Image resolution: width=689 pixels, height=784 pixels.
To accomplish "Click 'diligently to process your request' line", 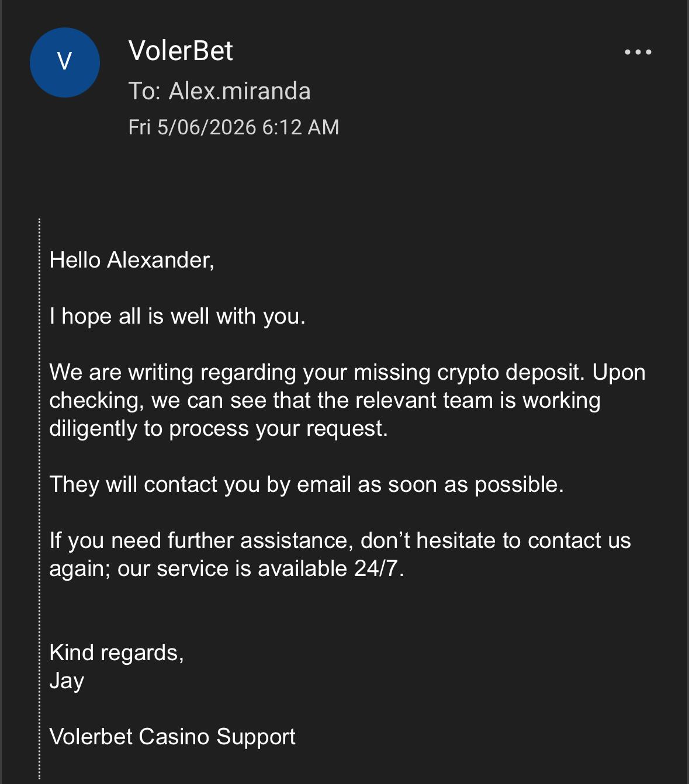I will (219, 428).
